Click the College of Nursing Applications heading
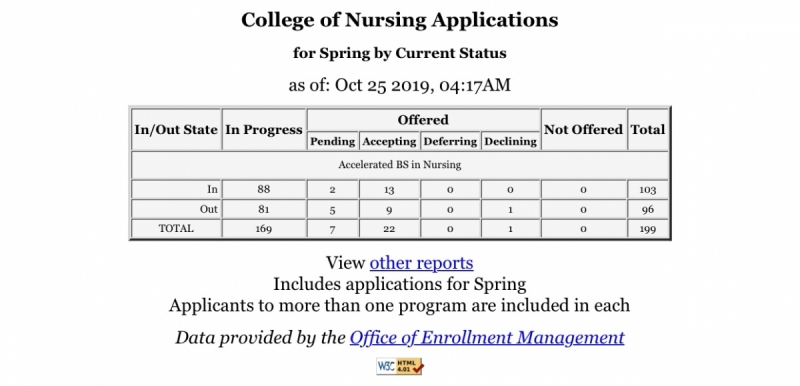This screenshot has height=386, width=800. (x=399, y=20)
